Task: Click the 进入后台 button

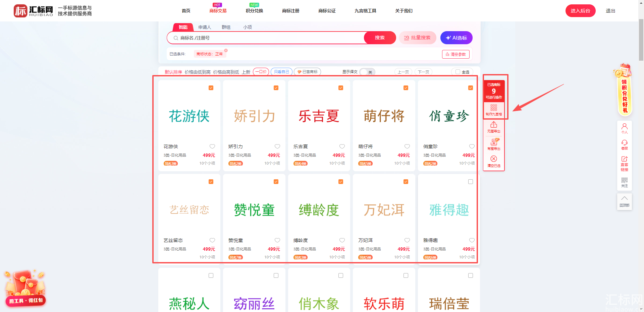Action: point(580,11)
